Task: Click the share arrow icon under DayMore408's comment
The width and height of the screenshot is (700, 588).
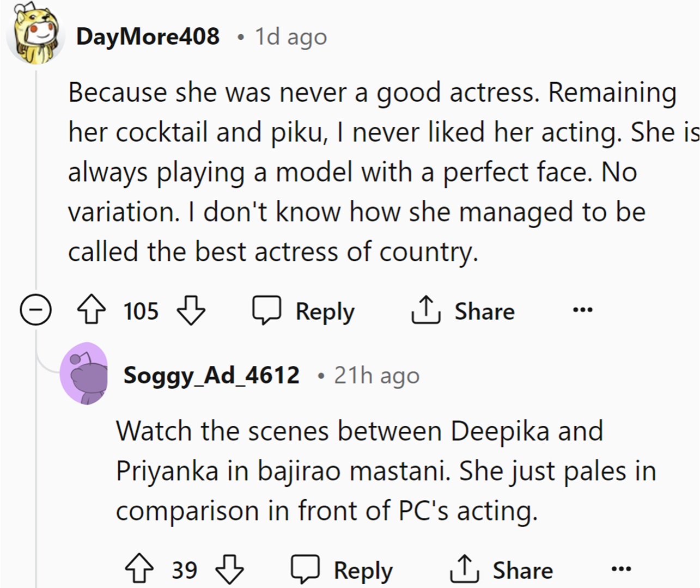Action: (425, 310)
